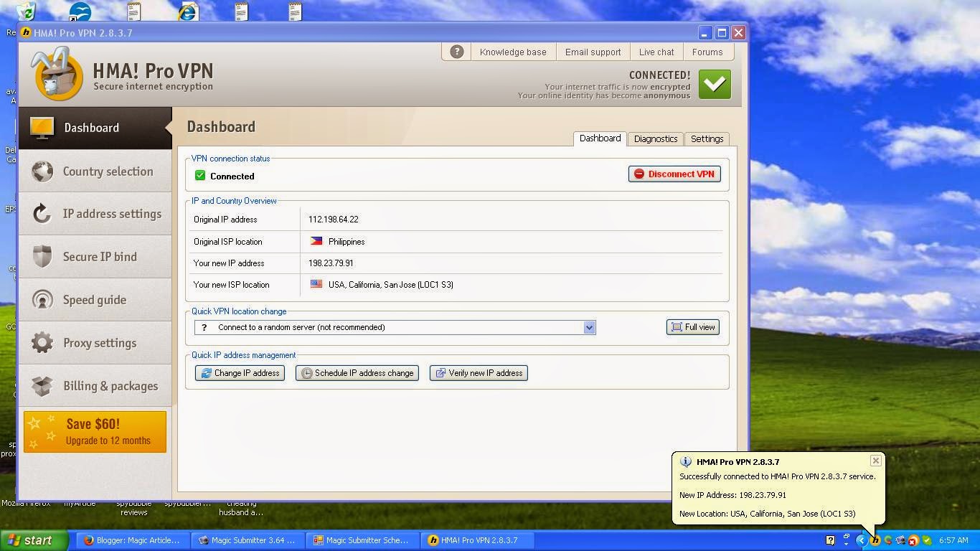Switch to the Diagnostics tab

[656, 138]
